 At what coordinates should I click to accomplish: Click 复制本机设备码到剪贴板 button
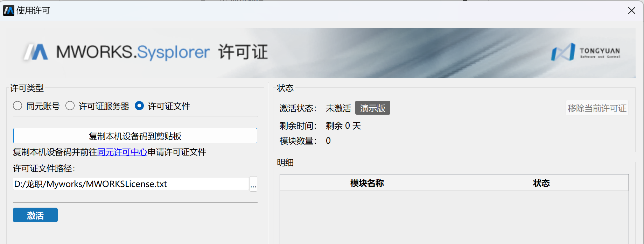click(135, 136)
